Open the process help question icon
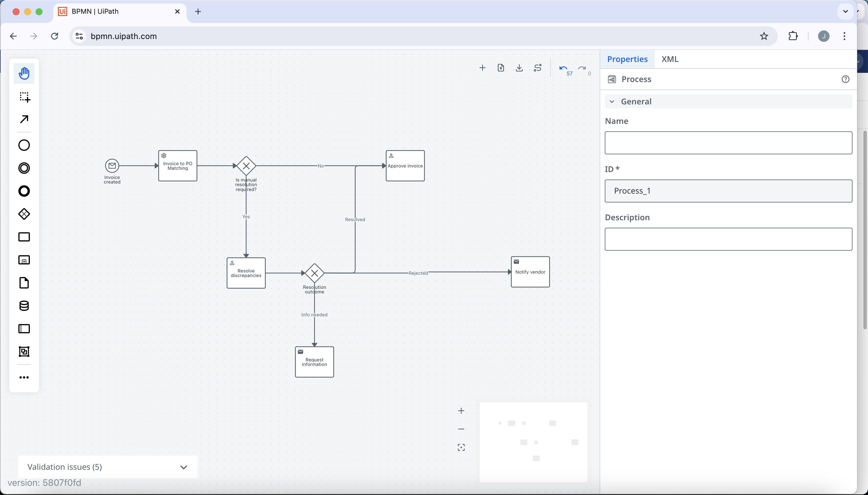 point(846,79)
